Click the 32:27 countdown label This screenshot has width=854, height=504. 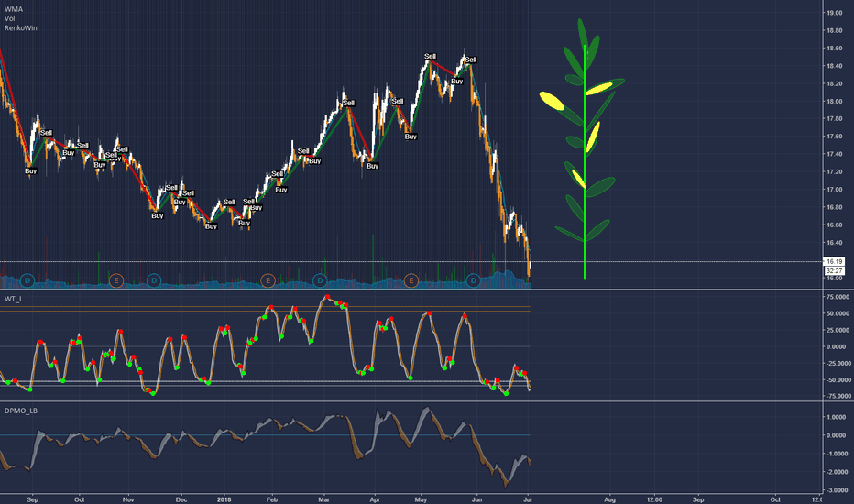835,271
